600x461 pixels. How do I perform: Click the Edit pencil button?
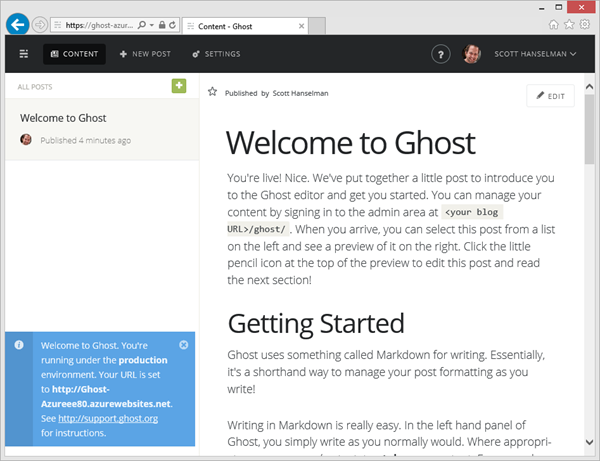click(x=550, y=96)
